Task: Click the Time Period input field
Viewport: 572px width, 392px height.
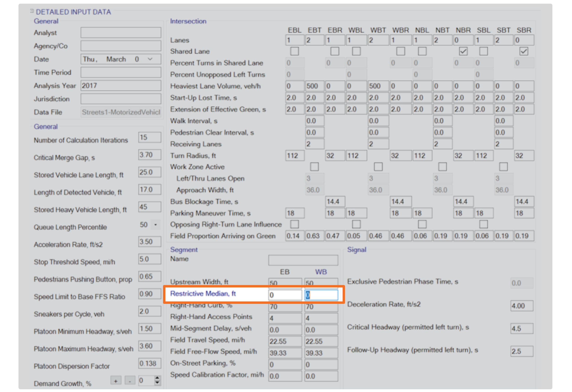Action: (121, 72)
